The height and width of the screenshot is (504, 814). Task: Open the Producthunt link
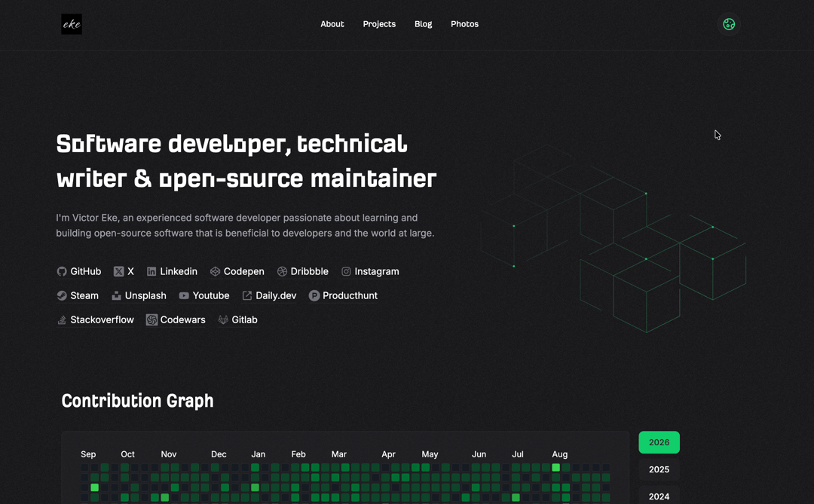click(343, 295)
